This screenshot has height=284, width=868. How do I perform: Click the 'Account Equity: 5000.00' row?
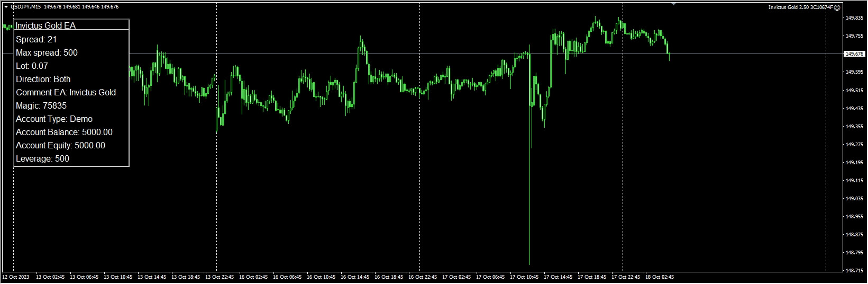(x=60, y=145)
